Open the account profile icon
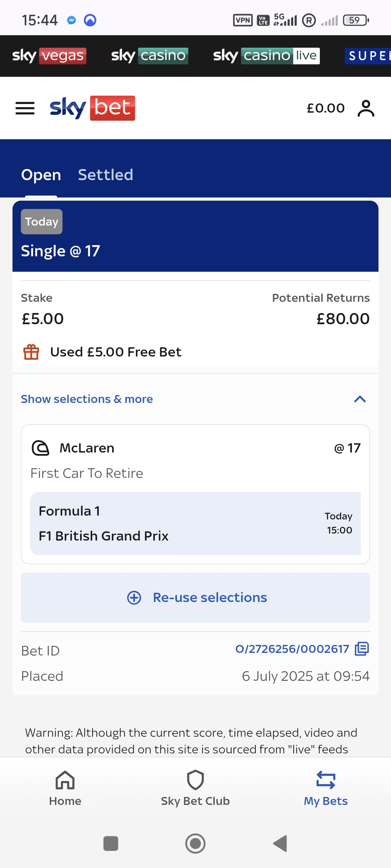The height and width of the screenshot is (868, 391). point(366,108)
